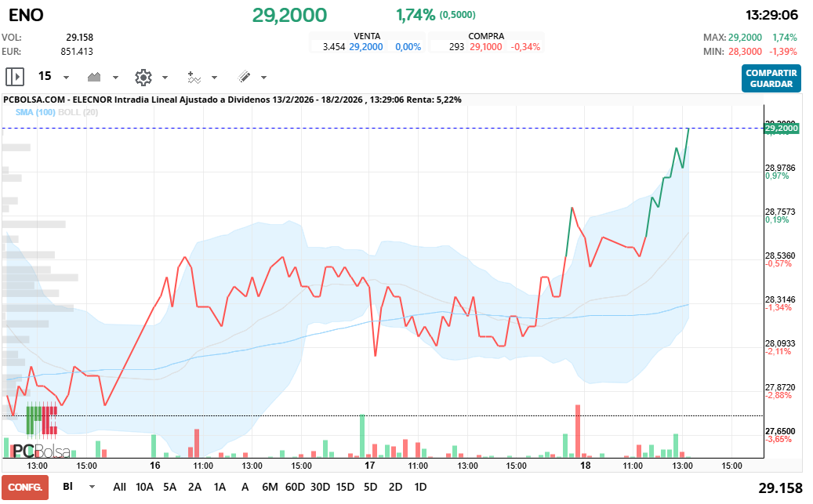Click the green 29,2000 price tag on axis
This screenshot has width=813, height=504.
pyautogui.click(x=781, y=128)
